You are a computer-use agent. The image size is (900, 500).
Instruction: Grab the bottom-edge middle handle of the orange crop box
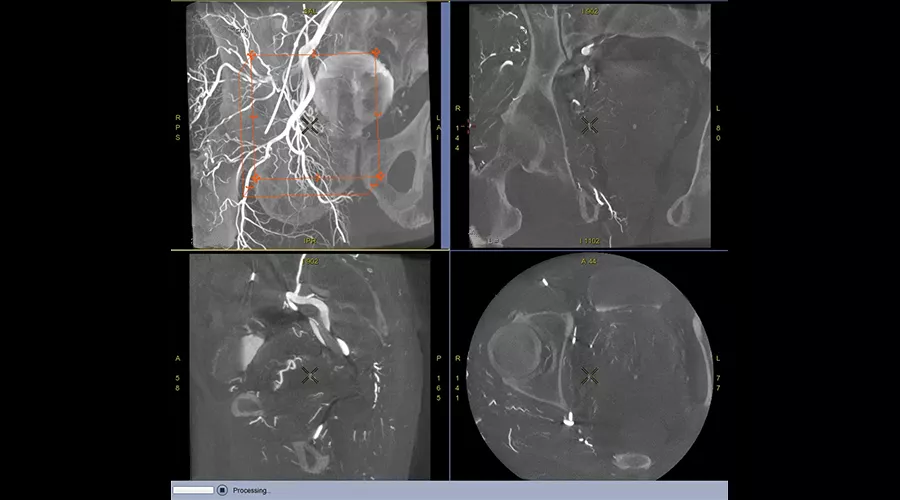tap(318, 178)
